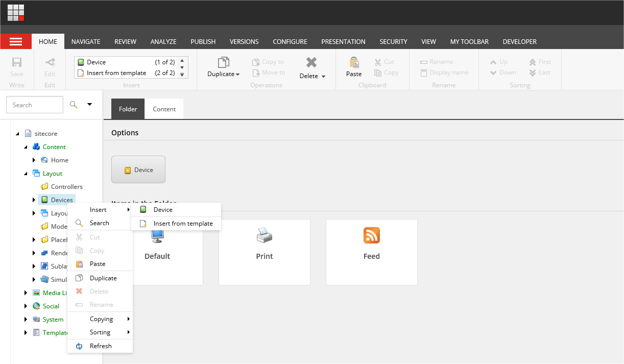Switch to the PRESENTATION ribbon tab
The height and width of the screenshot is (364, 624).
coord(343,41)
